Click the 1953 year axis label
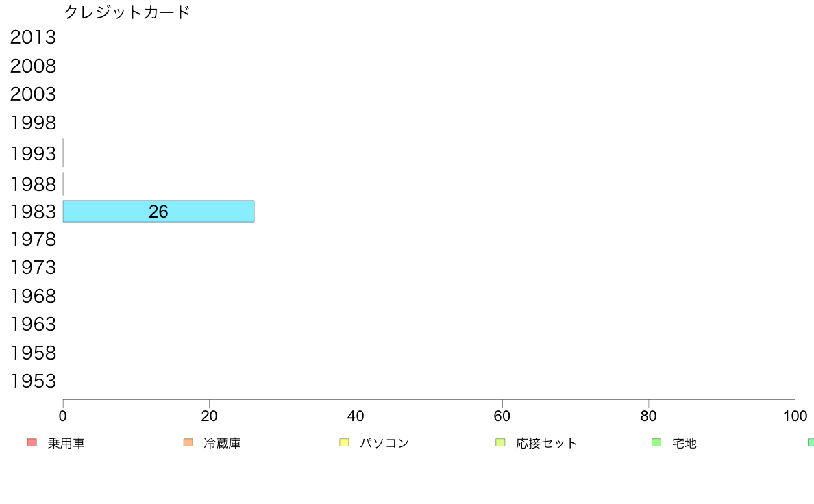Screen dimensions: 814x504 coord(33,381)
